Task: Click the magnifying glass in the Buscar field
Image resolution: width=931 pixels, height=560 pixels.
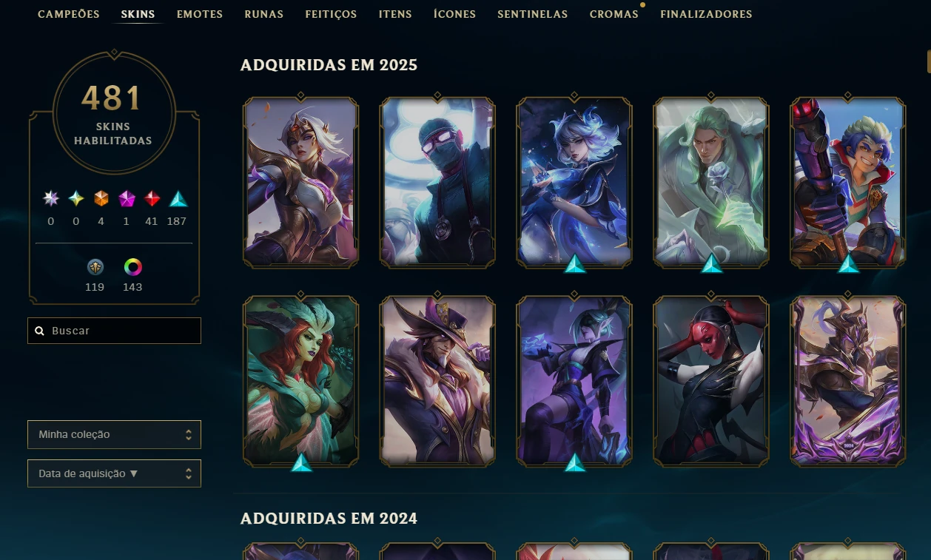Action: [x=40, y=331]
